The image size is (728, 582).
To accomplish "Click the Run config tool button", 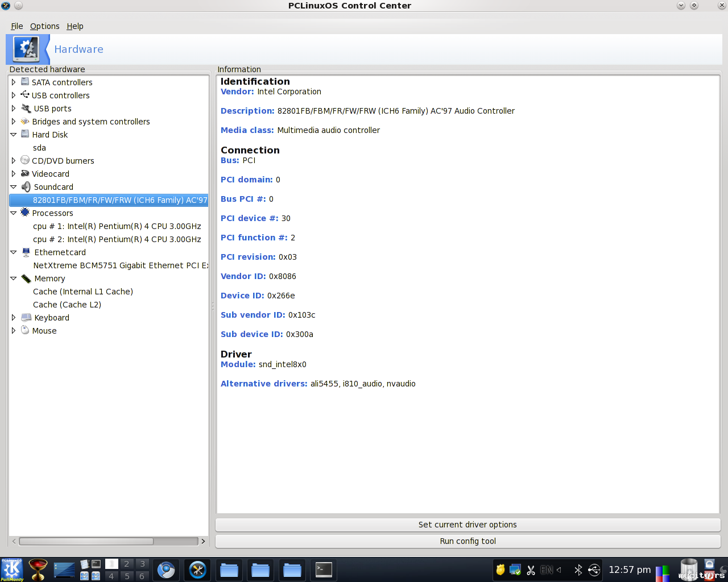I will point(468,541).
